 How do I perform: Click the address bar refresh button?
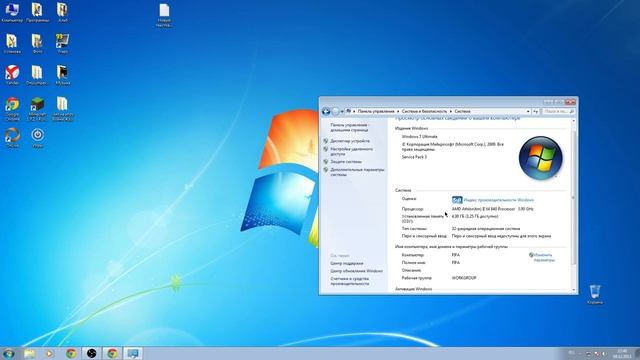point(536,111)
